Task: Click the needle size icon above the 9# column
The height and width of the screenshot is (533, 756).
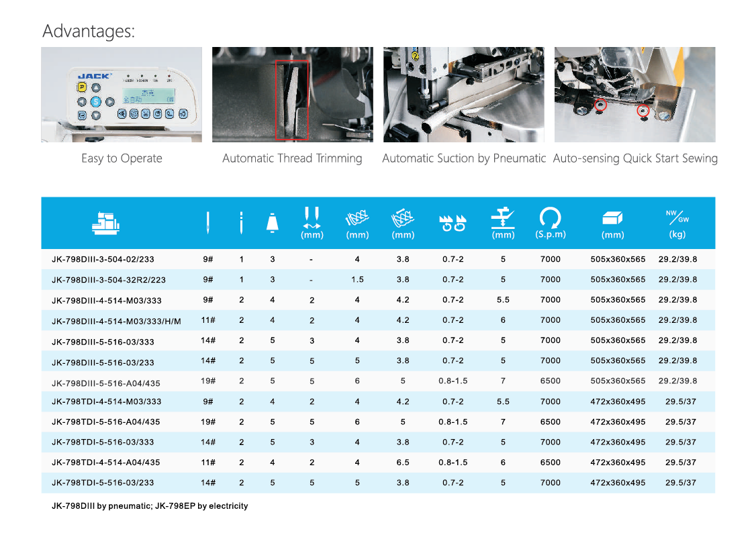Action: (x=208, y=223)
